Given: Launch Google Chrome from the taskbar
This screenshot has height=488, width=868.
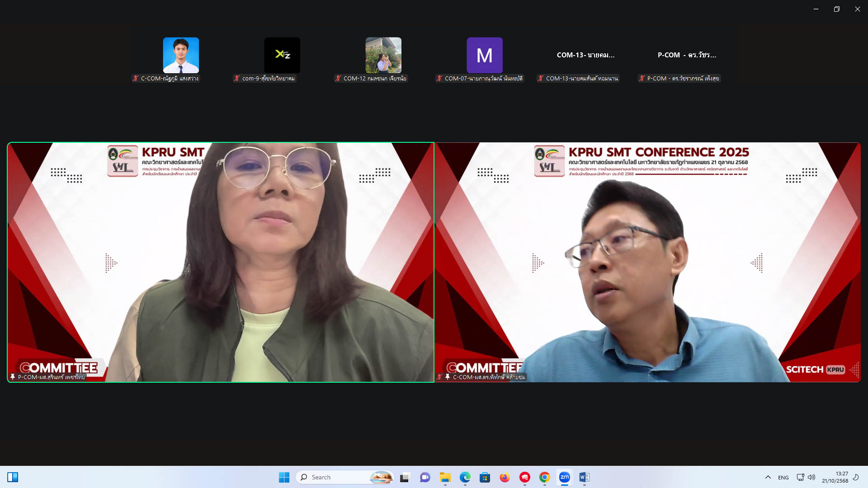Looking at the screenshot, I should click(x=544, y=477).
